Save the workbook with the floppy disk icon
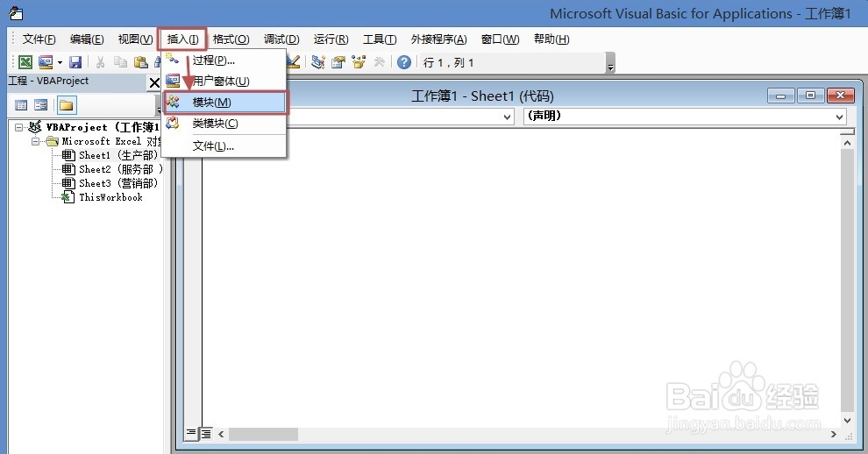The image size is (868, 454). [x=75, y=62]
